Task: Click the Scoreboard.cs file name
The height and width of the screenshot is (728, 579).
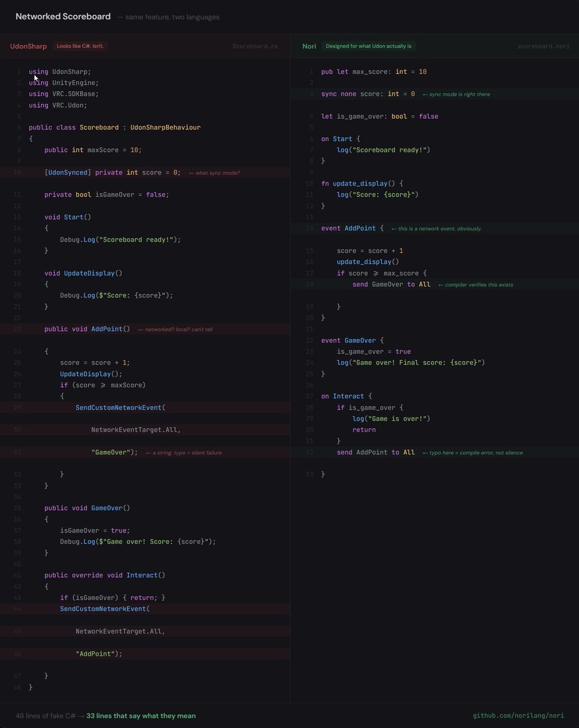Action: pyautogui.click(x=255, y=46)
